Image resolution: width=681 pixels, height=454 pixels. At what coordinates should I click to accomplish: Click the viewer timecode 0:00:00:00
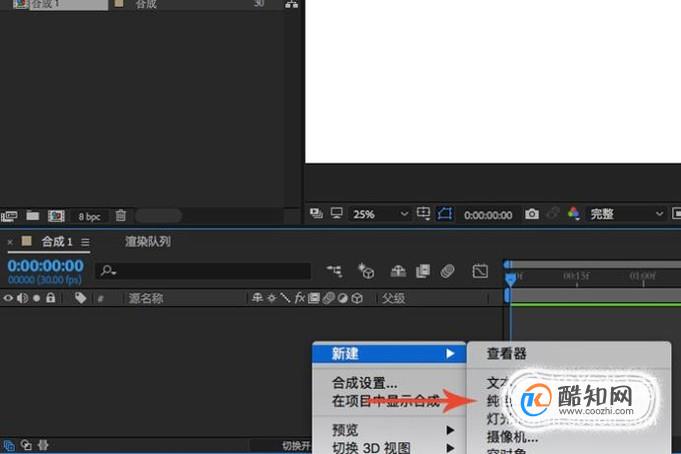488,215
